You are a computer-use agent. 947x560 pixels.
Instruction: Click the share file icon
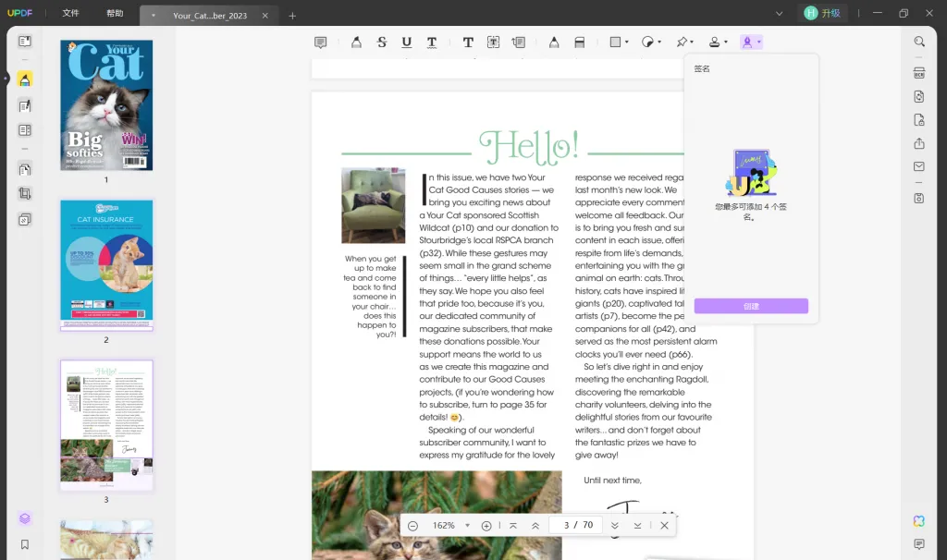[x=919, y=143]
